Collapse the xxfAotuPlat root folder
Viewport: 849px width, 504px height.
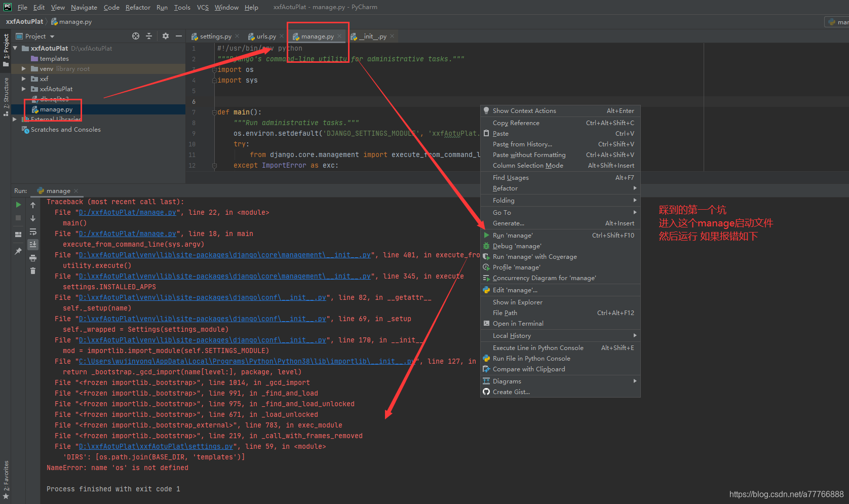[15, 48]
